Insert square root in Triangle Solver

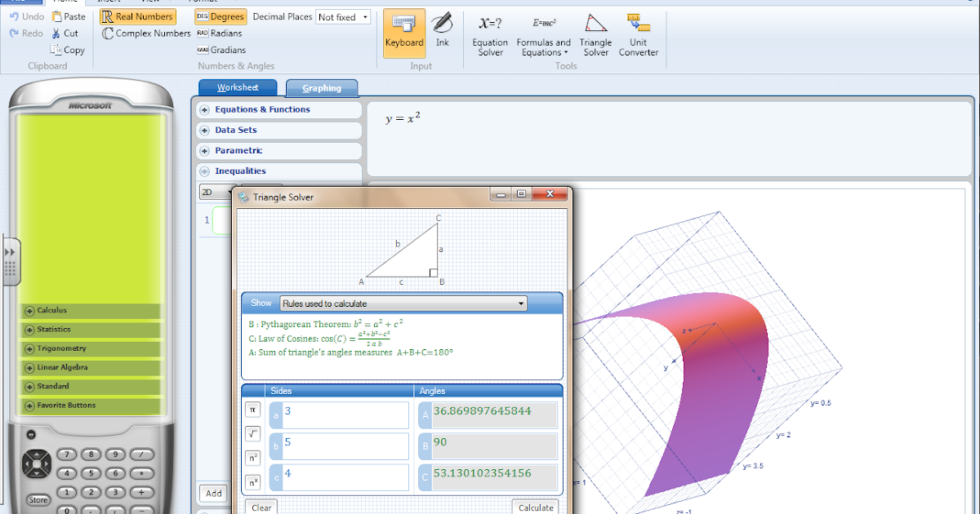pos(253,434)
